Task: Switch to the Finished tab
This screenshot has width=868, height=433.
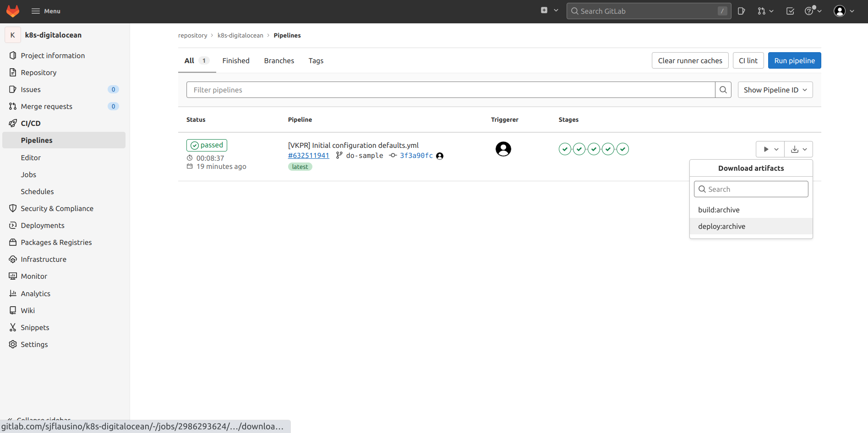Action: pyautogui.click(x=236, y=60)
